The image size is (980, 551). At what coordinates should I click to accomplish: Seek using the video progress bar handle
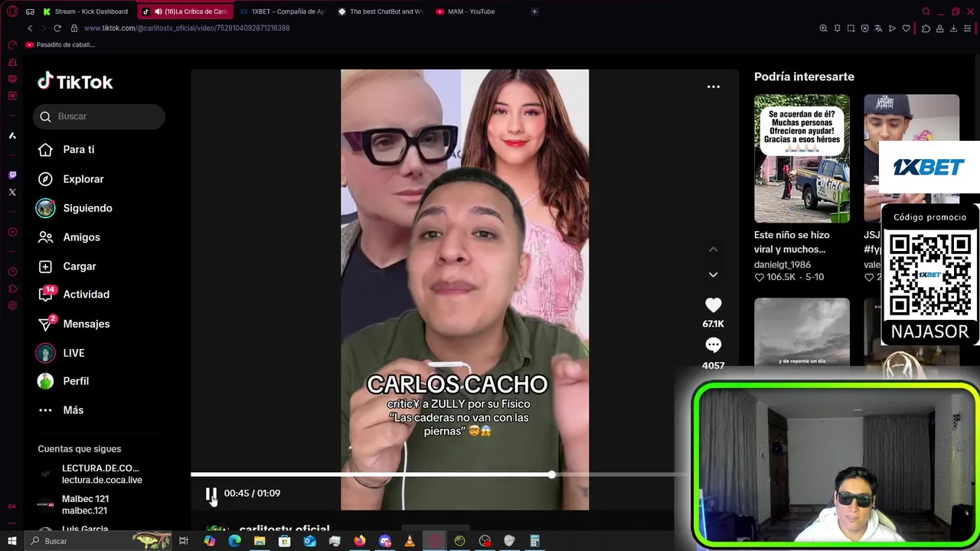point(551,475)
